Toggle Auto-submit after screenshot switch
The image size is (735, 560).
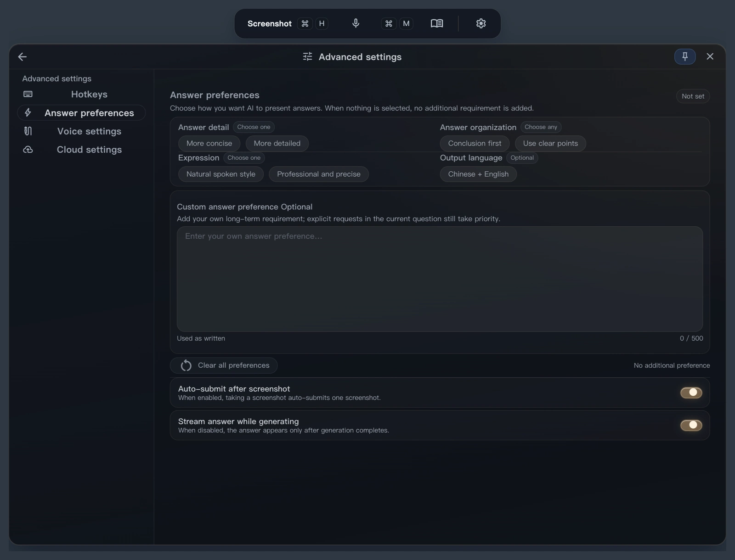[691, 392]
